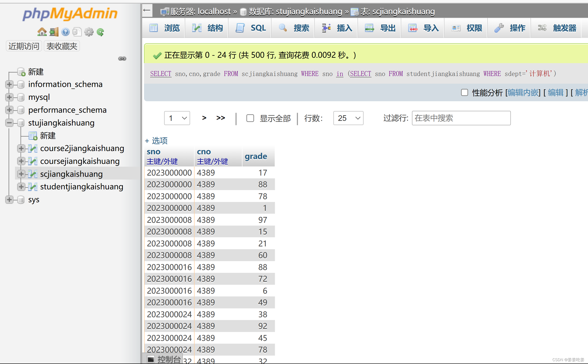The height and width of the screenshot is (364, 588).
Task: Open the 行数 rows count dropdown
Action: point(348,118)
